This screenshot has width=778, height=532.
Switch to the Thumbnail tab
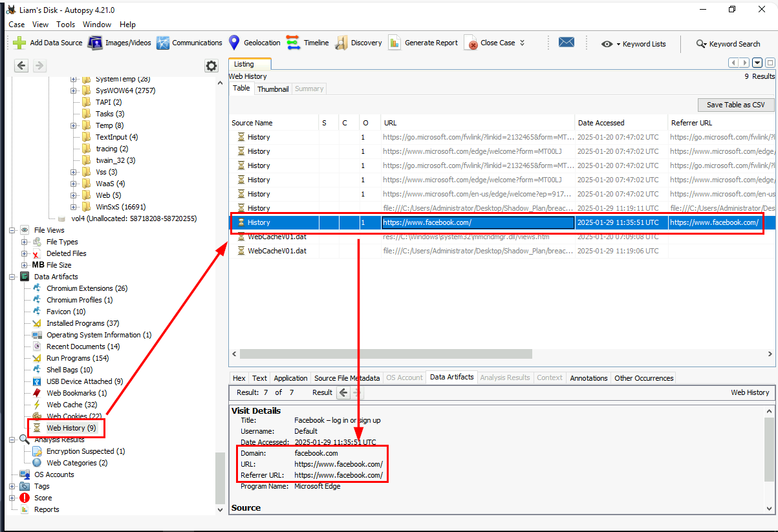click(x=272, y=89)
